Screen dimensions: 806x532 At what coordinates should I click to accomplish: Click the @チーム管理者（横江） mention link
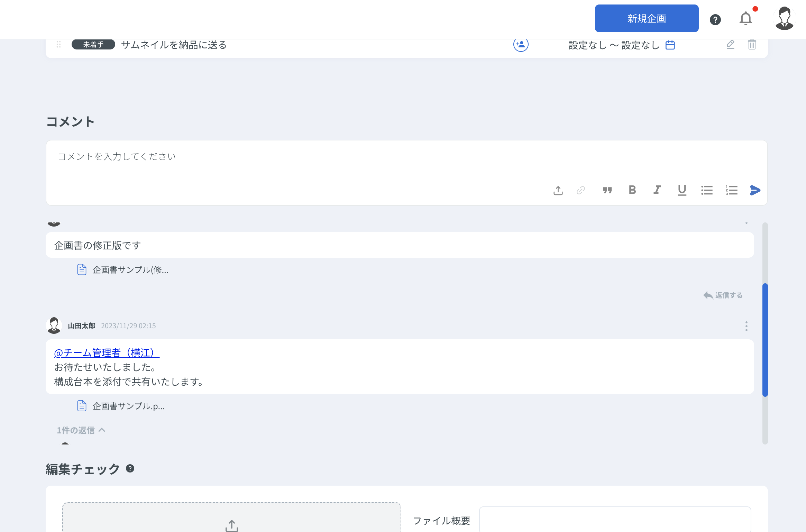(107, 353)
